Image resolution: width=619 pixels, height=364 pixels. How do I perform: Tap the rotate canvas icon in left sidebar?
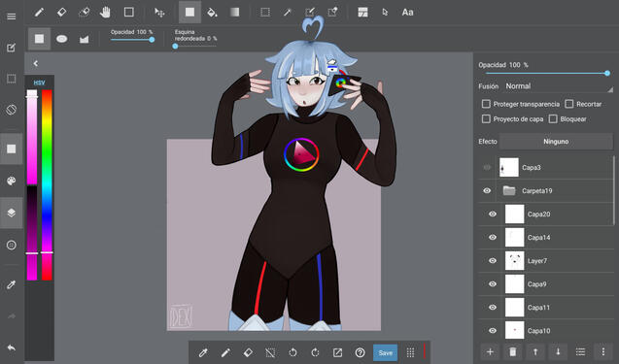(x=12, y=110)
